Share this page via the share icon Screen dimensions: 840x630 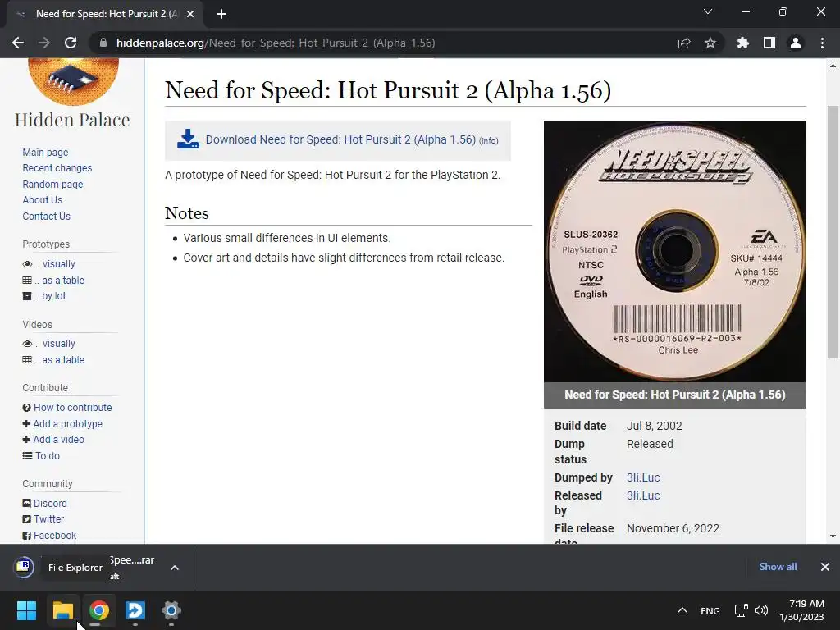pyautogui.click(x=683, y=43)
